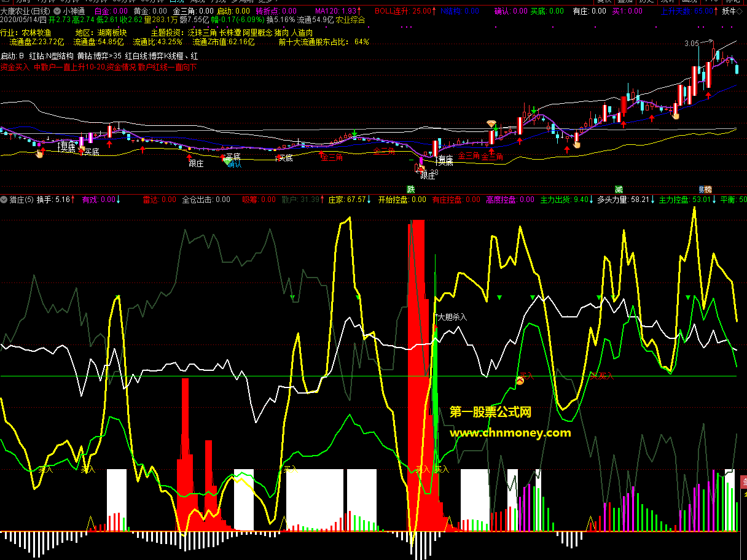The height and width of the screenshot is (560, 747).
Task: Click the 流通Z市值:62.16亿 value
Action: pos(224,42)
